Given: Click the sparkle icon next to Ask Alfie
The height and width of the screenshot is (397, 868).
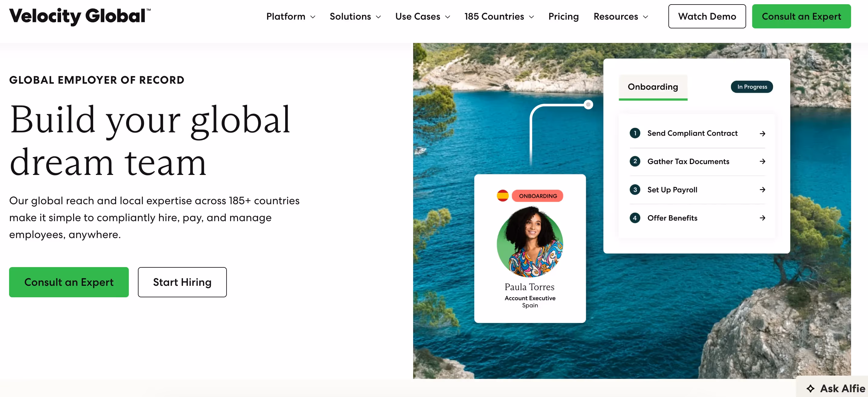Looking at the screenshot, I should point(810,388).
